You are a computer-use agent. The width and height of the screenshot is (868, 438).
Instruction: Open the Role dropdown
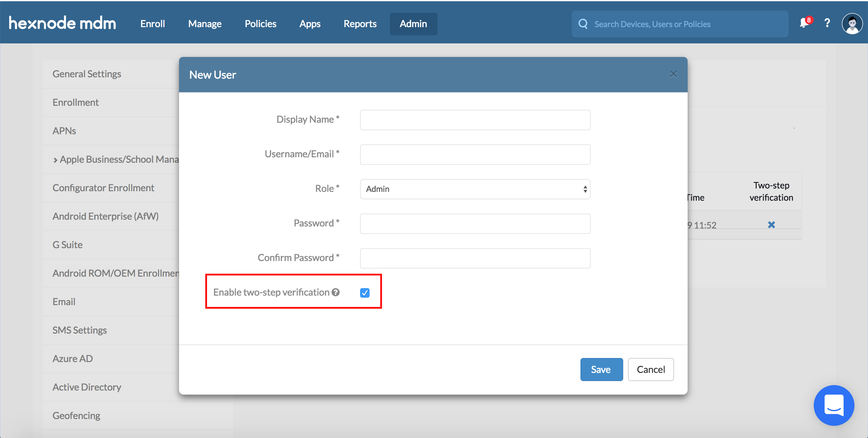(475, 189)
